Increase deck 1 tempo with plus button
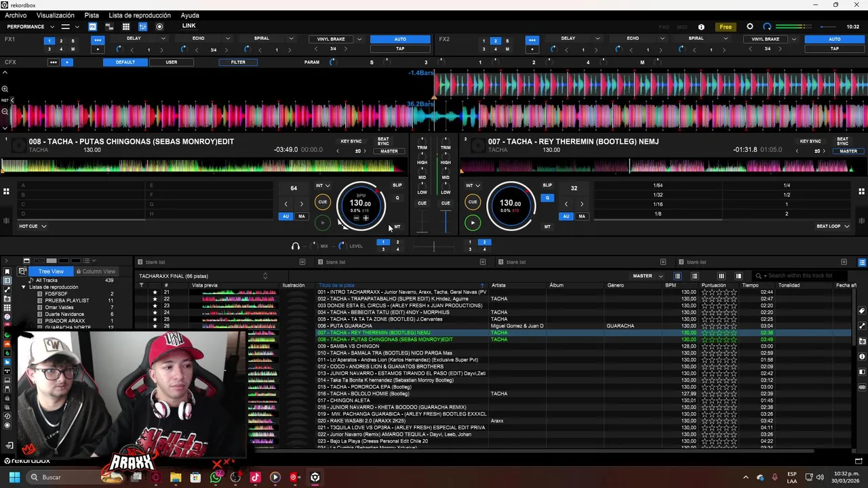Image resolution: width=868 pixels, height=488 pixels. 366,218
